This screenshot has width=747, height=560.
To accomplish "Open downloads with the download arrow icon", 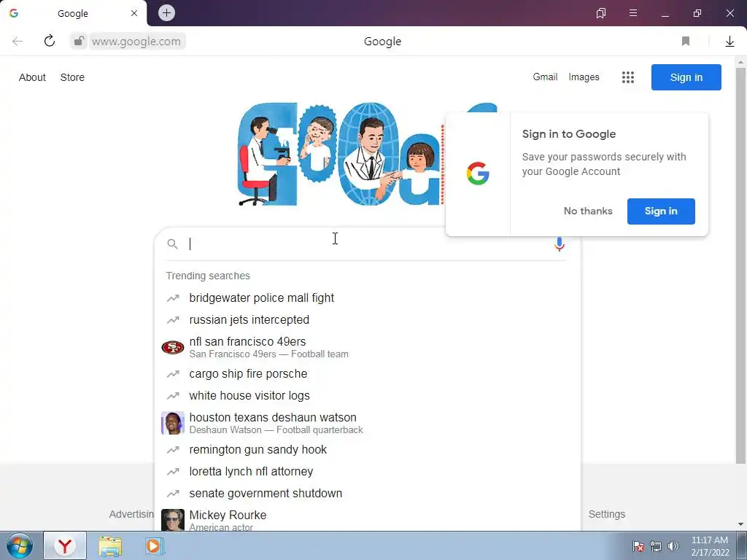I will click(729, 42).
